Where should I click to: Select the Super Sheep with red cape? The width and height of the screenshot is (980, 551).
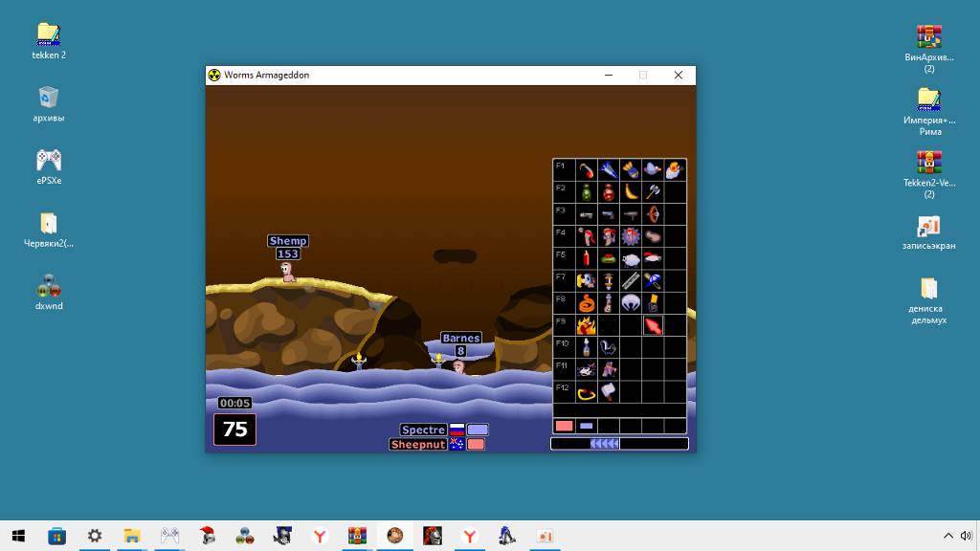pyautogui.click(x=653, y=258)
